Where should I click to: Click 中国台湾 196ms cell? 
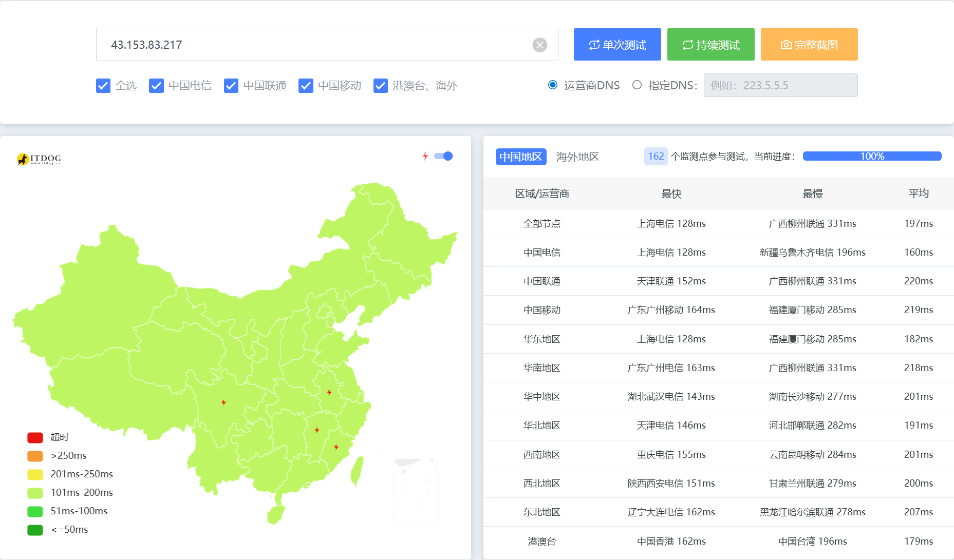[813, 542]
